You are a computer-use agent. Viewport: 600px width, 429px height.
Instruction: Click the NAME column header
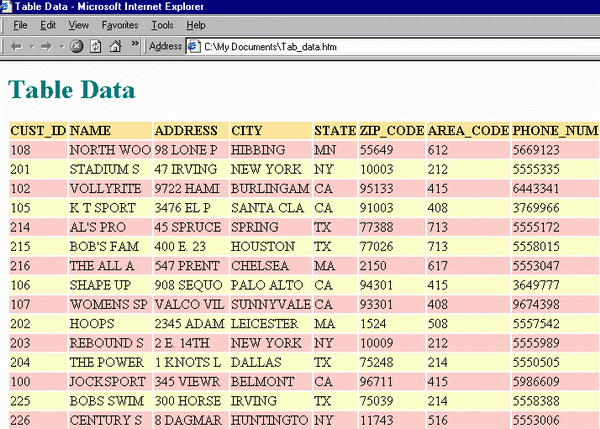(110, 131)
